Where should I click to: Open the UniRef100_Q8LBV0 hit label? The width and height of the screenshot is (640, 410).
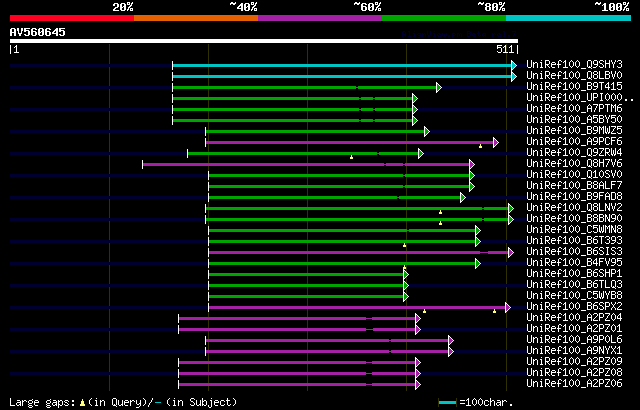tap(574, 75)
